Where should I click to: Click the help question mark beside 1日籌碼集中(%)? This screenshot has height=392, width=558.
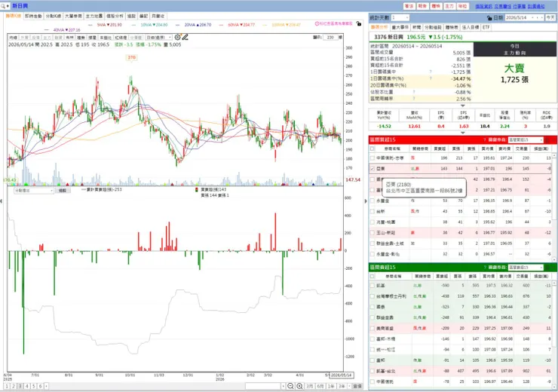[431, 78]
